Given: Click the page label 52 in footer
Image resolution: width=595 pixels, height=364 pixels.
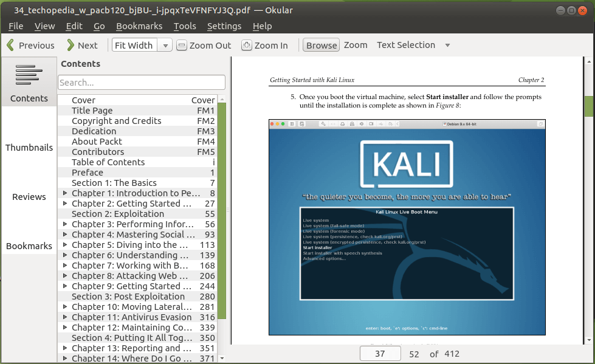Looking at the screenshot, I should point(414,354).
